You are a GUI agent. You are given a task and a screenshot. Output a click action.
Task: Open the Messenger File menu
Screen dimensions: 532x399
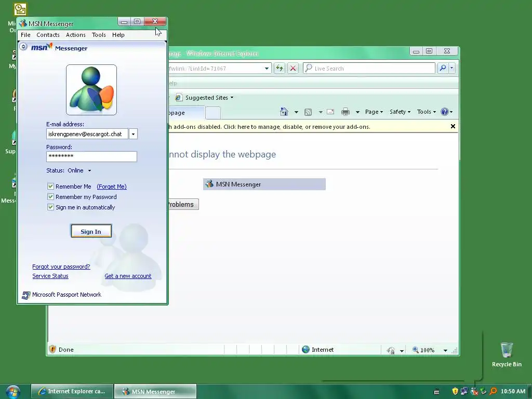pos(25,35)
